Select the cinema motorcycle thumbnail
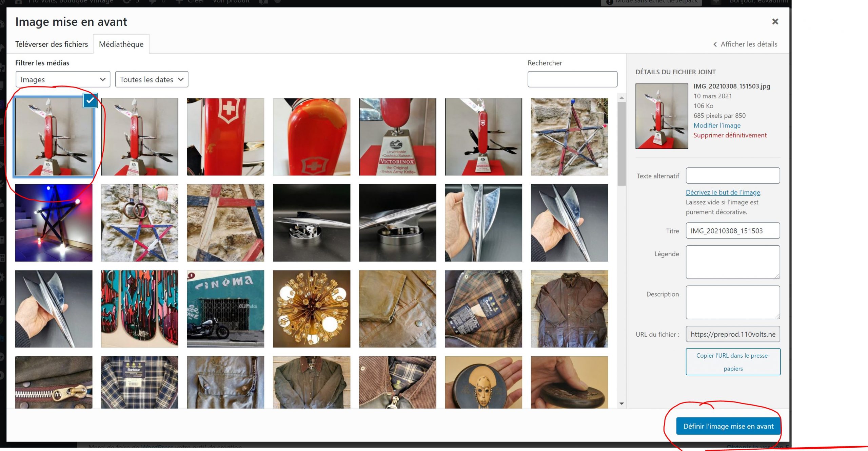Image resolution: width=868 pixels, height=451 pixels. 225,309
